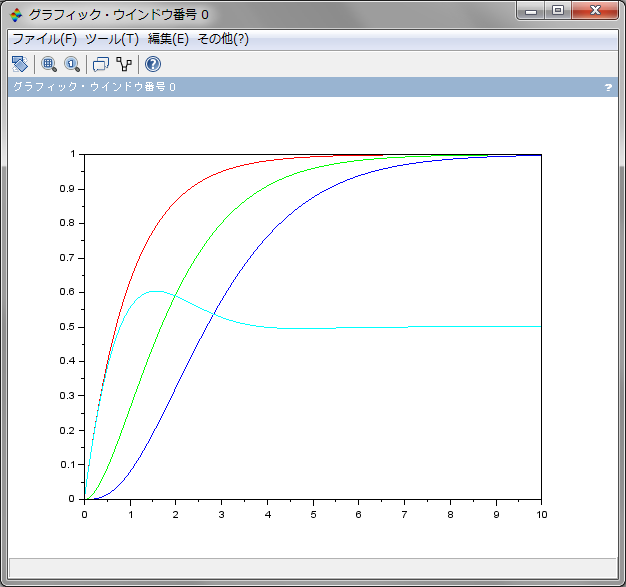Image resolution: width=626 pixels, height=587 pixels.
Task: Click the white question mark on blue bar
Action: 608,88
